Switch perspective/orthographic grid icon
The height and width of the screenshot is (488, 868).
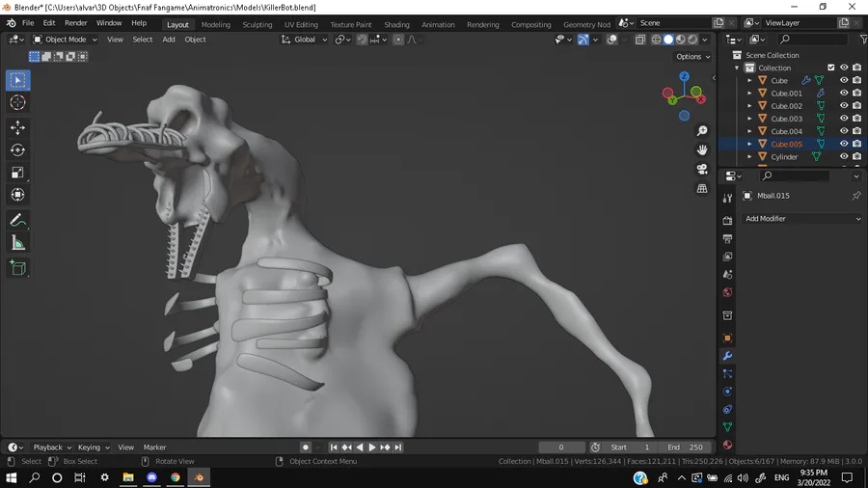[702, 189]
